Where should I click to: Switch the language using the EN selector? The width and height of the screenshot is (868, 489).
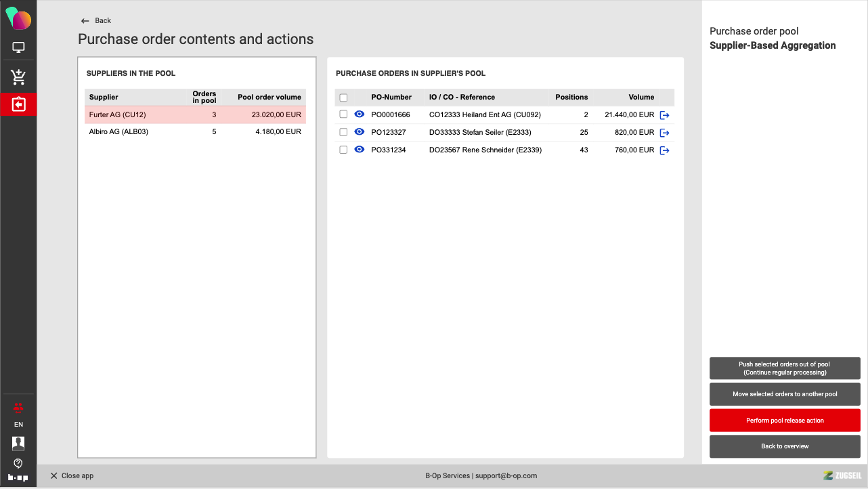click(x=18, y=425)
